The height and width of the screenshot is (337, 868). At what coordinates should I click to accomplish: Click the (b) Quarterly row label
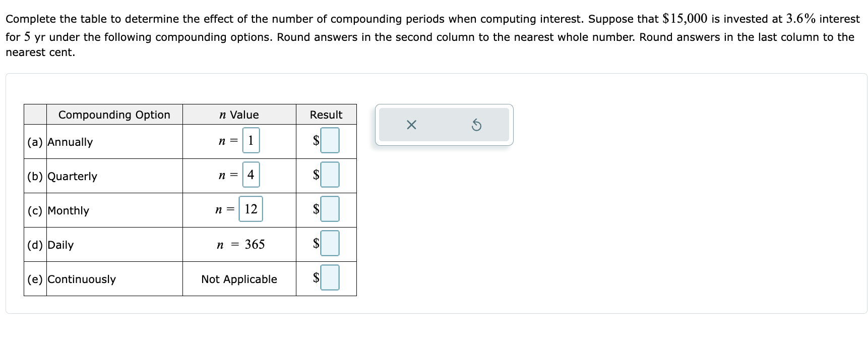tap(73, 176)
